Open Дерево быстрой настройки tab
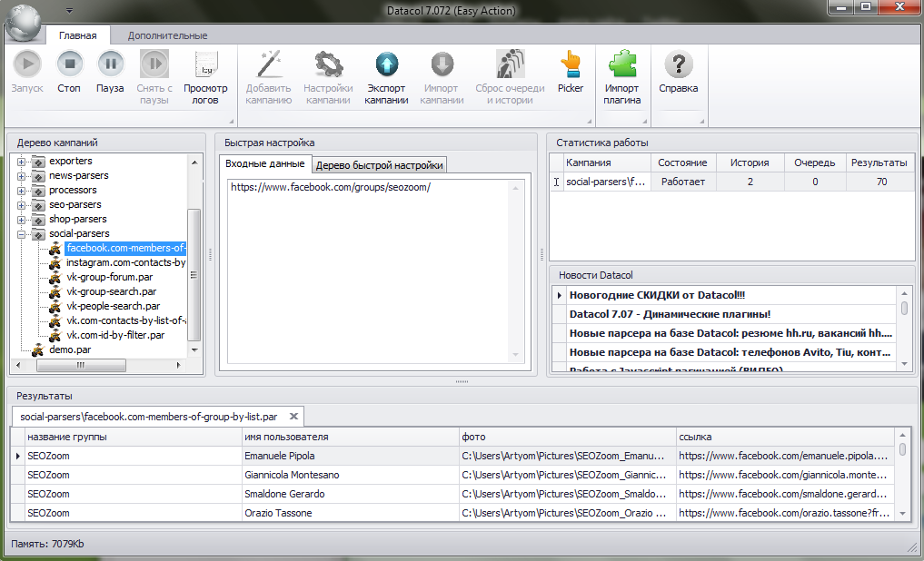Screen dimensions: 924x561 click(x=379, y=165)
